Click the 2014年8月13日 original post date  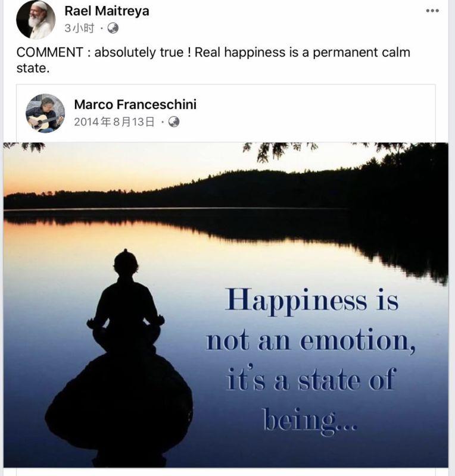114,122
